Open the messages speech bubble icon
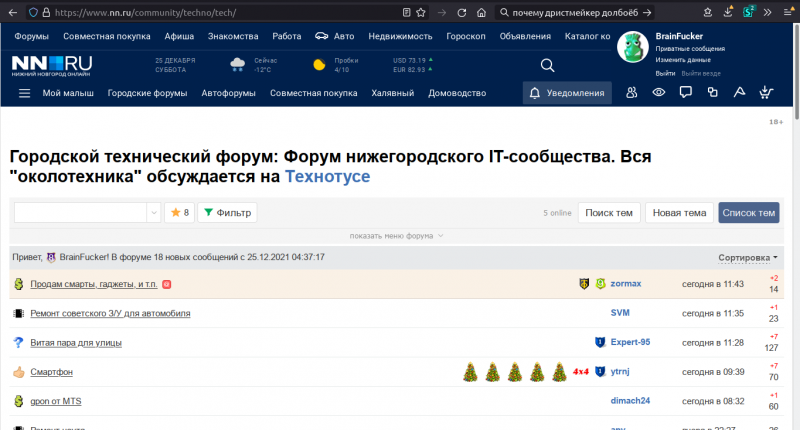Image resolution: width=800 pixels, height=430 pixels. click(686, 92)
